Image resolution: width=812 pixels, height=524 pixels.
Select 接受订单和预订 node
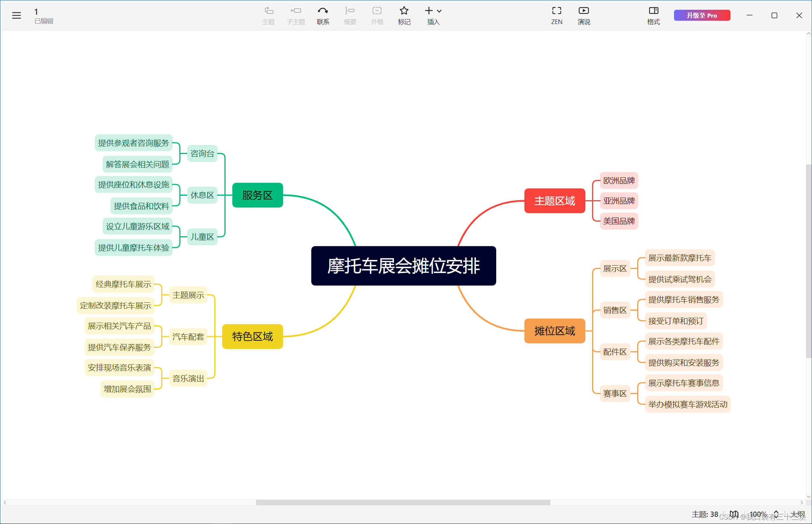pyautogui.click(x=676, y=321)
